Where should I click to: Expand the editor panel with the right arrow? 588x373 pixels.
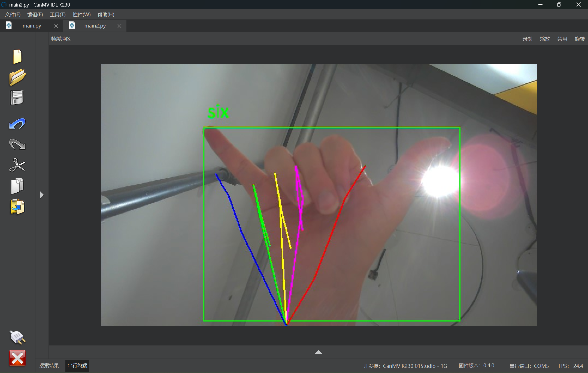(x=42, y=195)
